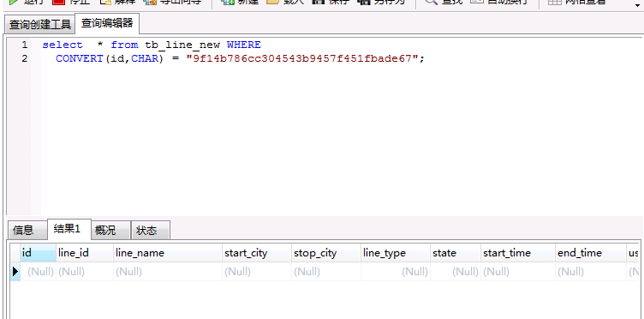Toggle Word Wrap (自动换行) in the toolbar

(x=498, y=2)
